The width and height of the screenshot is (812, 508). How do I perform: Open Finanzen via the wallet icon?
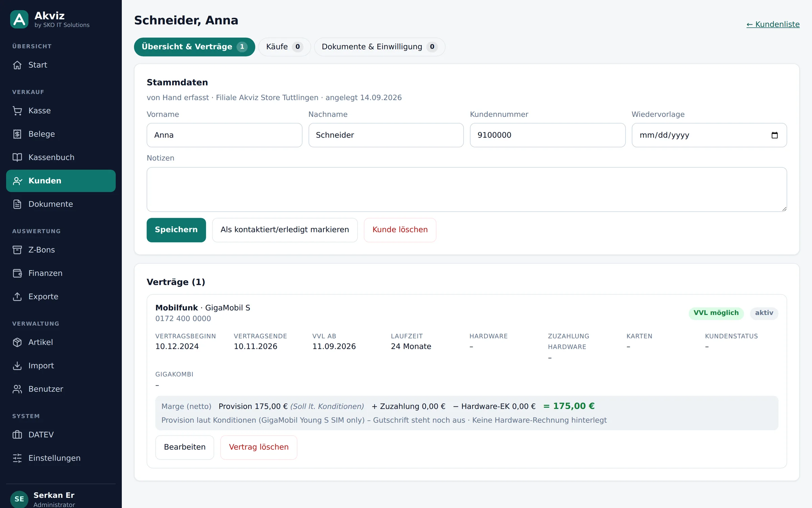[x=17, y=273]
